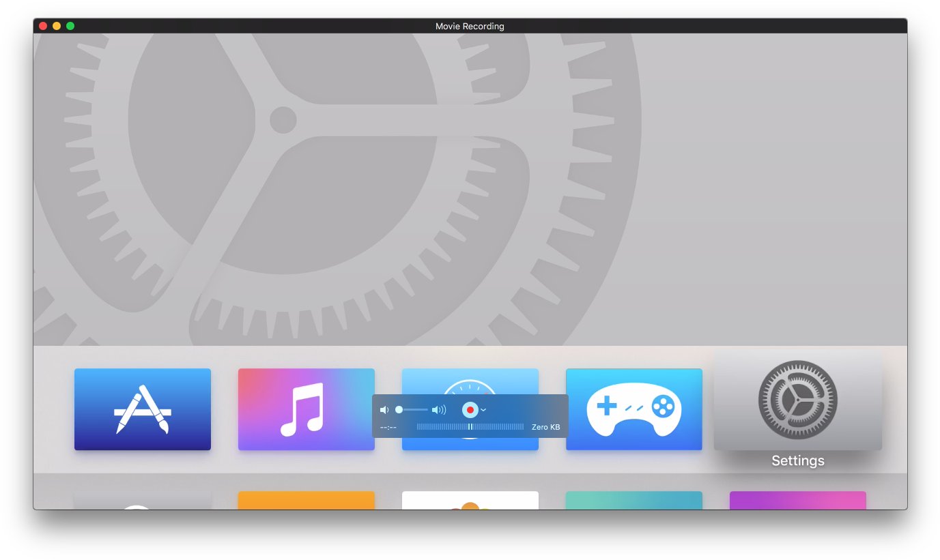Click the volume slider knob
940x560 pixels.
tap(399, 410)
